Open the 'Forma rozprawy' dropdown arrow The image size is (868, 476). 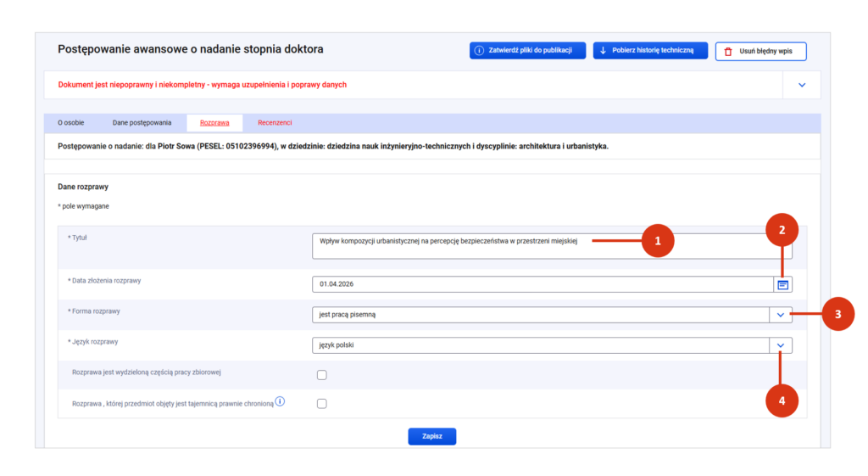pyautogui.click(x=781, y=315)
